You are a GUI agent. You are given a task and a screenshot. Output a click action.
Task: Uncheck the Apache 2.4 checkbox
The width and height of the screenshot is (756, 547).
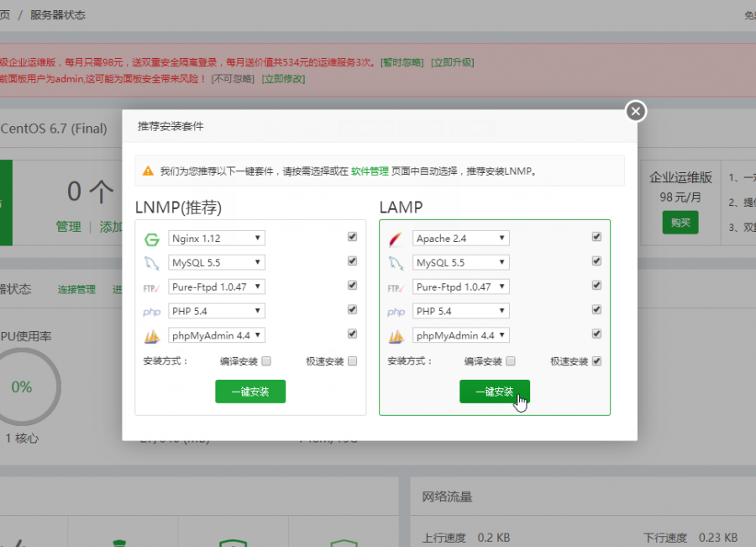[596, 236]
